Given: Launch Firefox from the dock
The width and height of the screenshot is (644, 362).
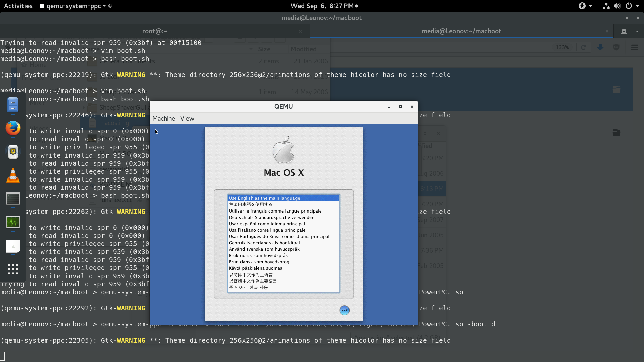Looking at the screenshot, I should (13, 128).
